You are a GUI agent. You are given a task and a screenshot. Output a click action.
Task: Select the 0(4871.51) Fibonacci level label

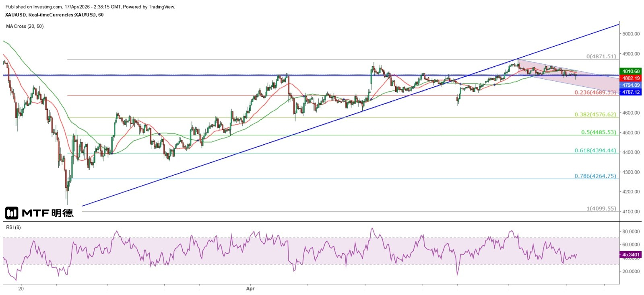(x=601, y=57)
